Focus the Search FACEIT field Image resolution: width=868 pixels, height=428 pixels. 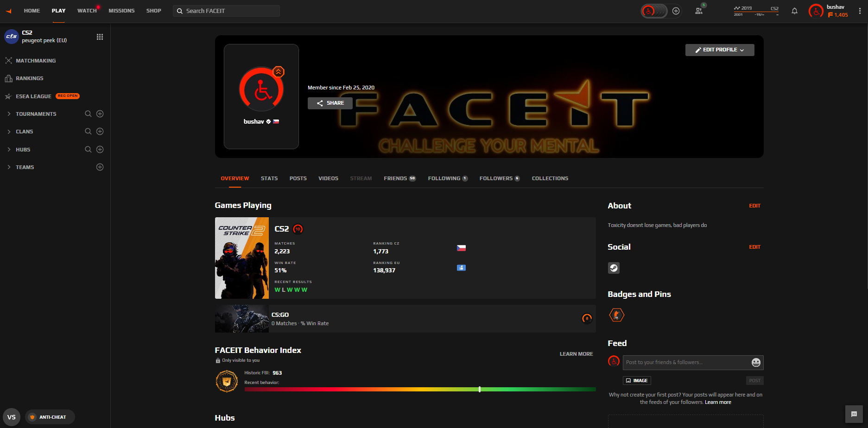(x=226, y=11)
